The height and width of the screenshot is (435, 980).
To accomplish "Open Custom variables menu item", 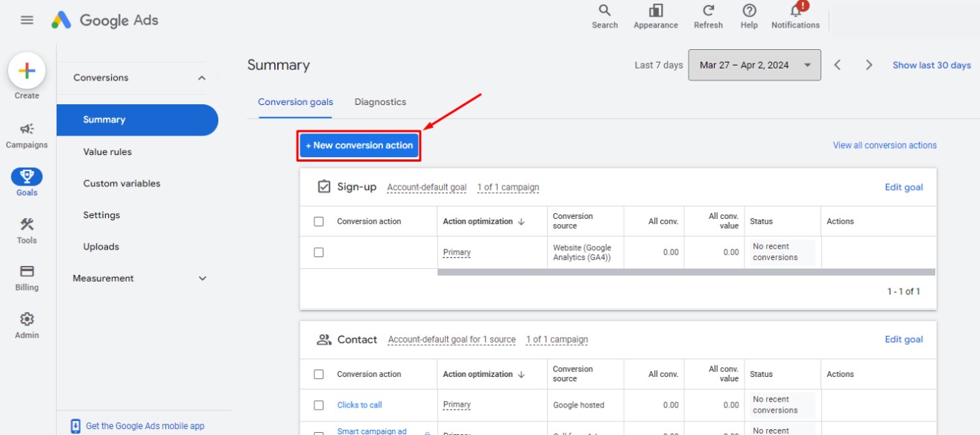I will [x=121, y=183].
